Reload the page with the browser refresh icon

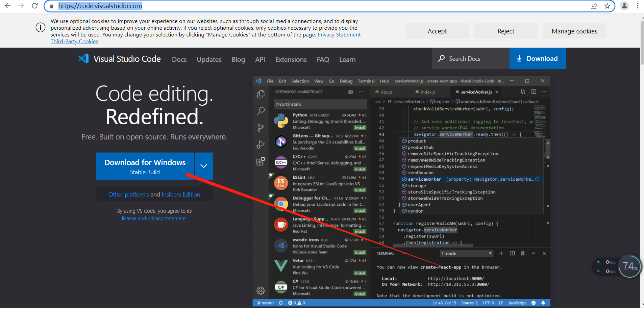tap(34, 5)
